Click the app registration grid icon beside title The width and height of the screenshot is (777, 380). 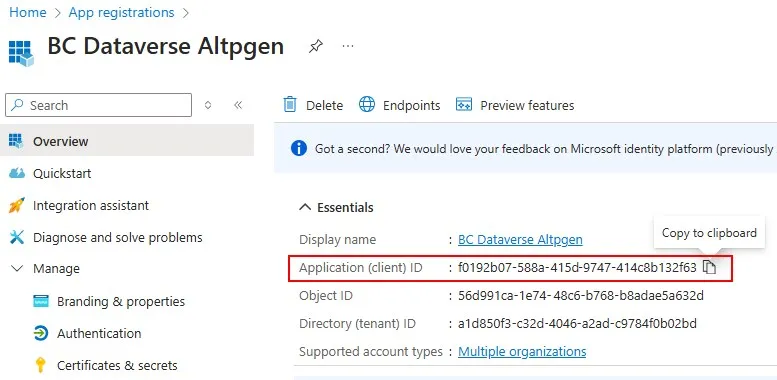point(21,53)
